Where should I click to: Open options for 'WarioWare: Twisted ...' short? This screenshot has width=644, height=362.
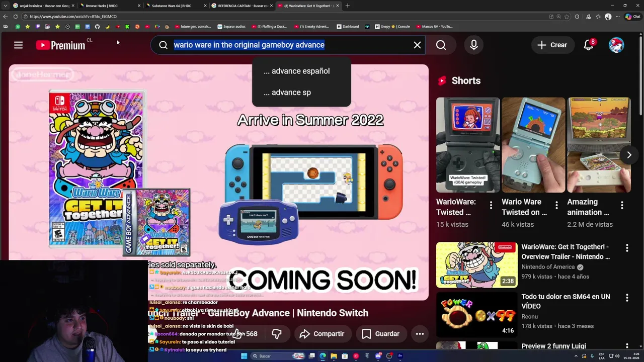(491, 205)
